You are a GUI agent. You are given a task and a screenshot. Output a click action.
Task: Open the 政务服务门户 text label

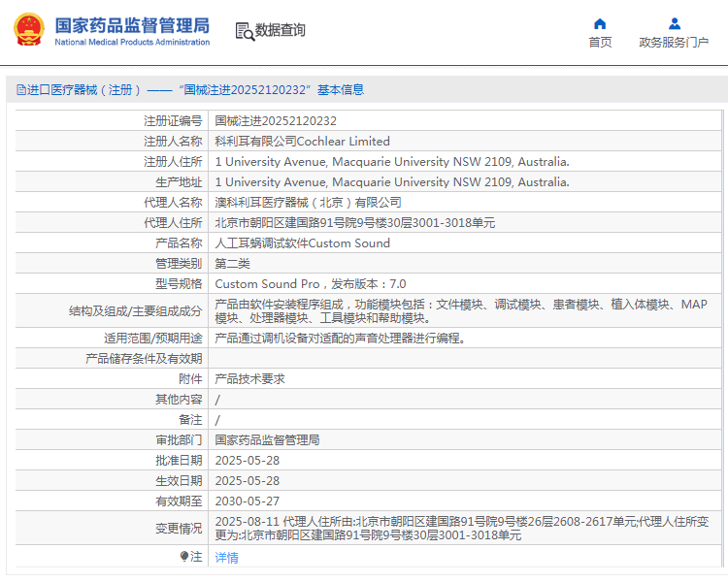pos(674,43)
